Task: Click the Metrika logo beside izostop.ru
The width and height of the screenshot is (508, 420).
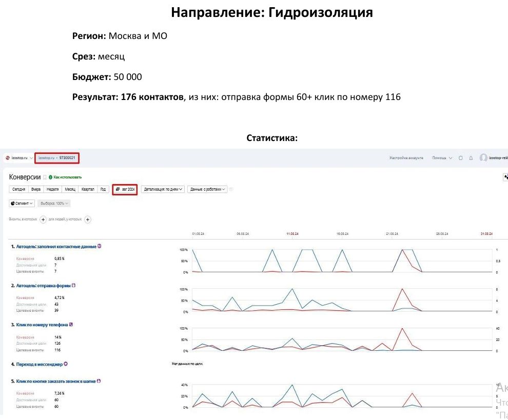Action: coord(8,158)
